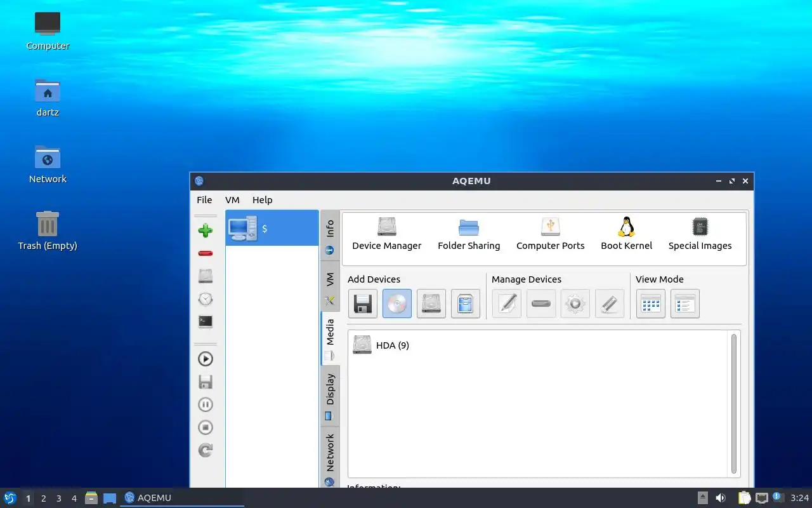Open Special Images chip icon
This screenshot has height=508, width=812.
[x=700, y=234]
